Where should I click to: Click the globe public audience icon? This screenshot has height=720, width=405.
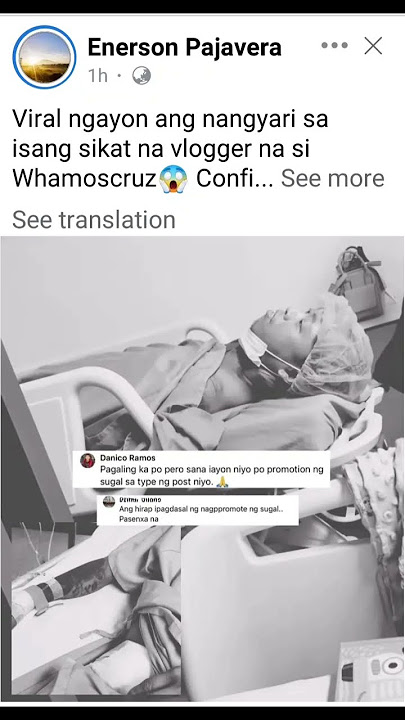click(141, 76)
